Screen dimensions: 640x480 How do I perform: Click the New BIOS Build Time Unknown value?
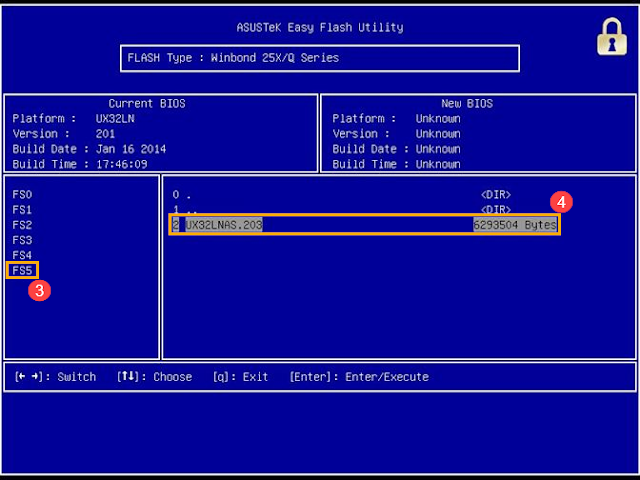438,164
